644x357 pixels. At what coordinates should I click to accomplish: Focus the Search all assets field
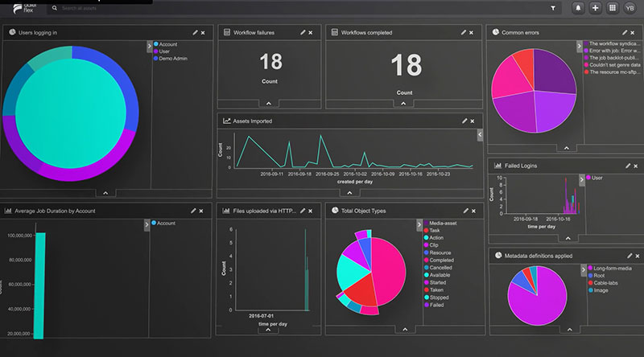[x=304, y=8]
